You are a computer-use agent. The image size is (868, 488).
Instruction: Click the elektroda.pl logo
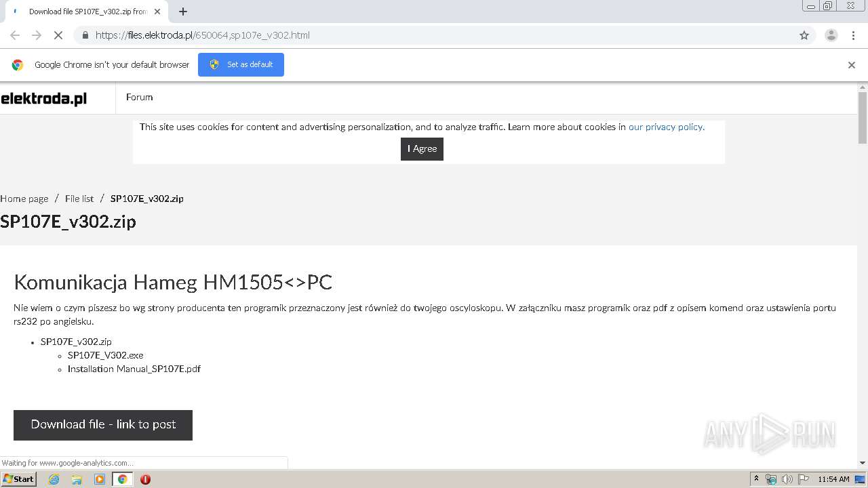coord(44,99)
